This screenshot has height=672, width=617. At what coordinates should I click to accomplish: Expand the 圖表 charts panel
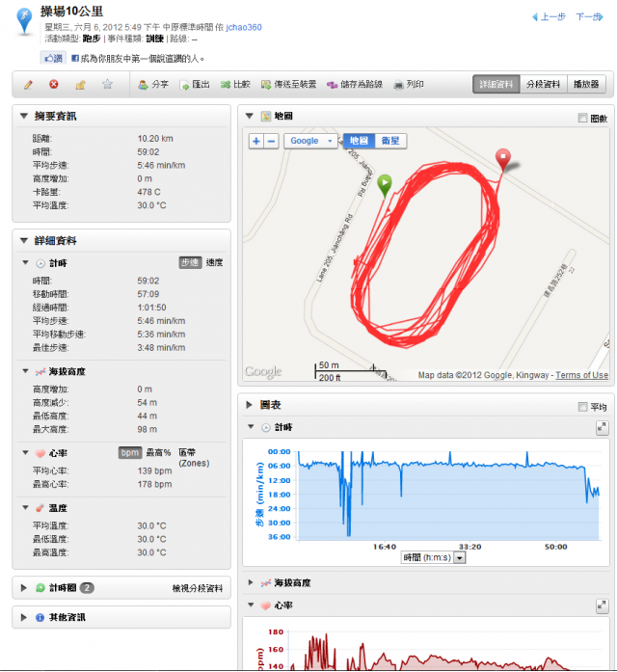pyautogui.click(x=249, y=405)
